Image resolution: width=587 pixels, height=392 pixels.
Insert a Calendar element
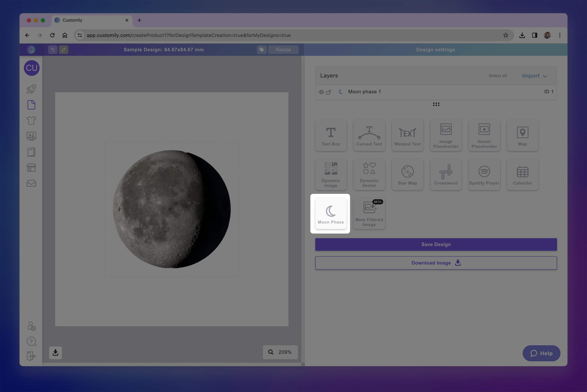pos(522,174)
